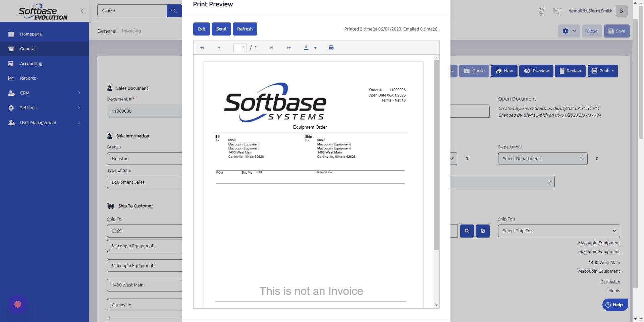The width and height of the screenshot is (644, 322).
Task: Click the Review button
Action: pos(570,71)
